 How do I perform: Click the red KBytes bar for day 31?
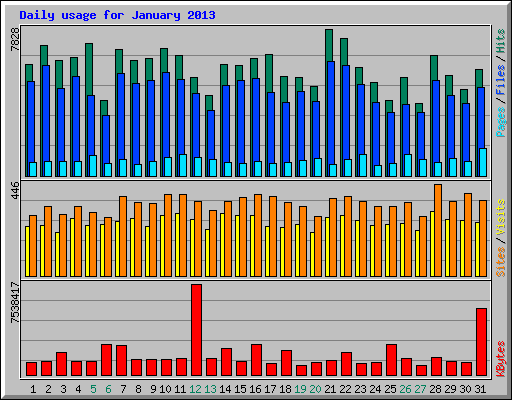coord(481,342)
